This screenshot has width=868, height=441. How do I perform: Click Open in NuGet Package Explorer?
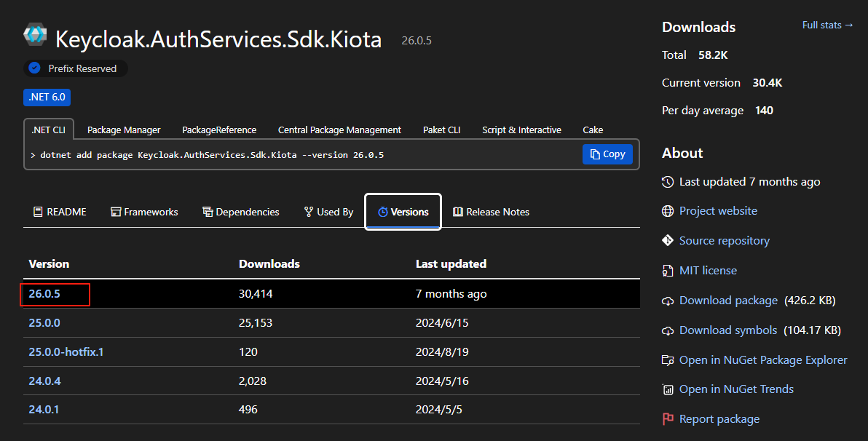pos(763,360)
